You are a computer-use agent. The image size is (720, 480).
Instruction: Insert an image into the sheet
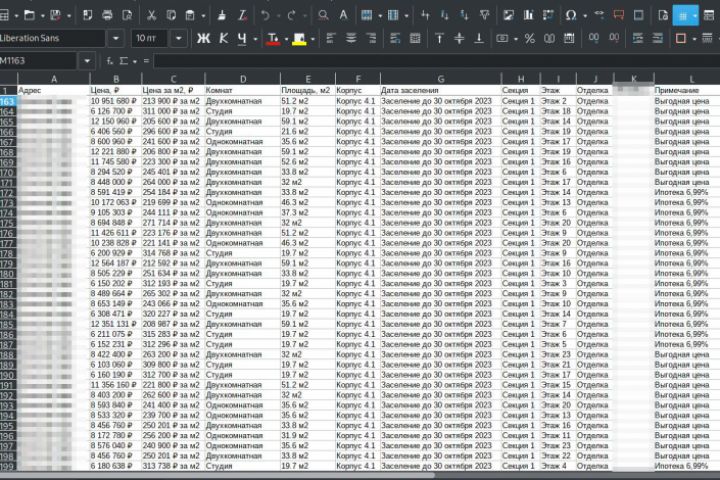pos(508,15)
